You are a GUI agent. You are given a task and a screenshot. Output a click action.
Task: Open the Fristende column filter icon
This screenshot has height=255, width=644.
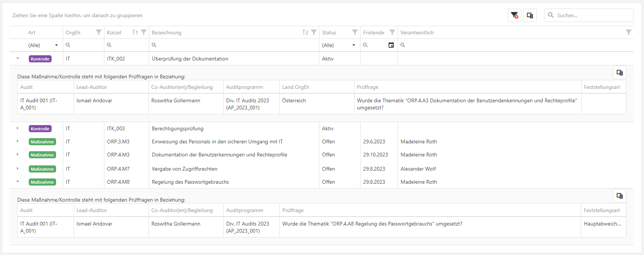[x=392, y=32]
